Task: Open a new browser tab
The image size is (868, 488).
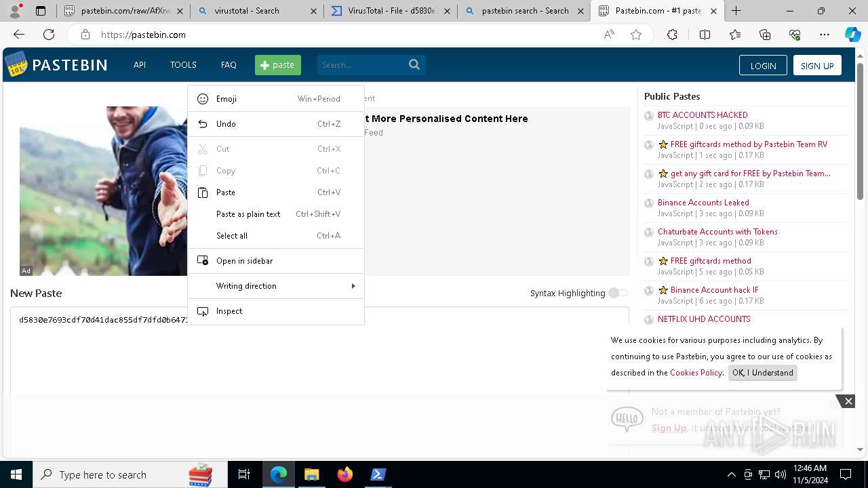Action: tap(736, 11)
